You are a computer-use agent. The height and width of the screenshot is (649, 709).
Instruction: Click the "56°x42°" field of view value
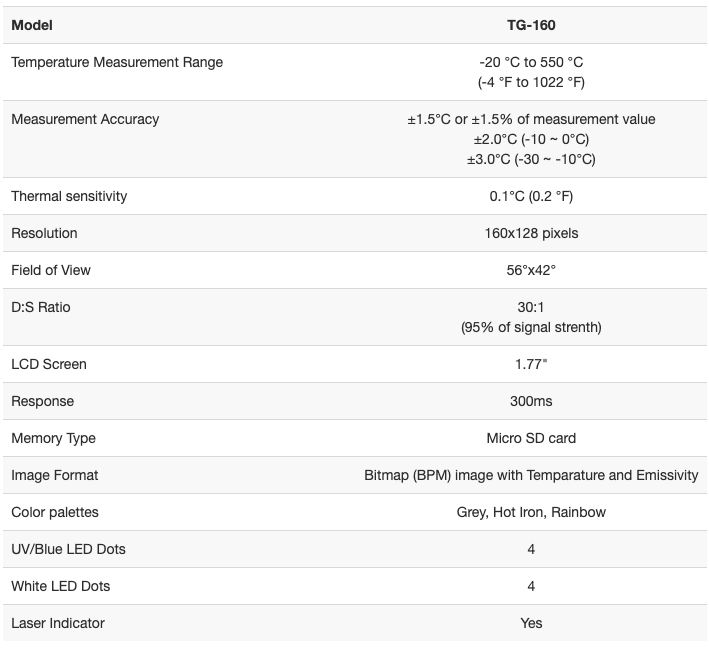pos(531,270)
